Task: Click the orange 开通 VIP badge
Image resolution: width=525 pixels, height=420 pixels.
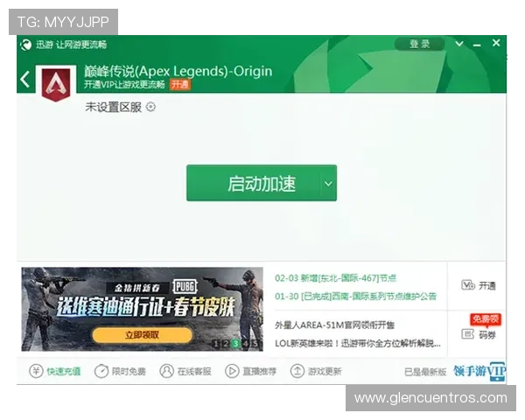Action: point(180,84)
